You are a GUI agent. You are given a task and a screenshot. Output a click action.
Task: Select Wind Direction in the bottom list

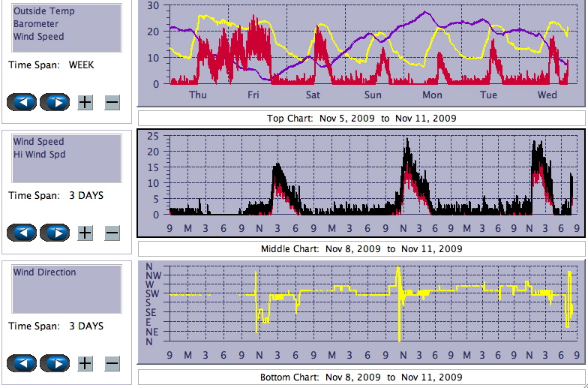[44, 272]
